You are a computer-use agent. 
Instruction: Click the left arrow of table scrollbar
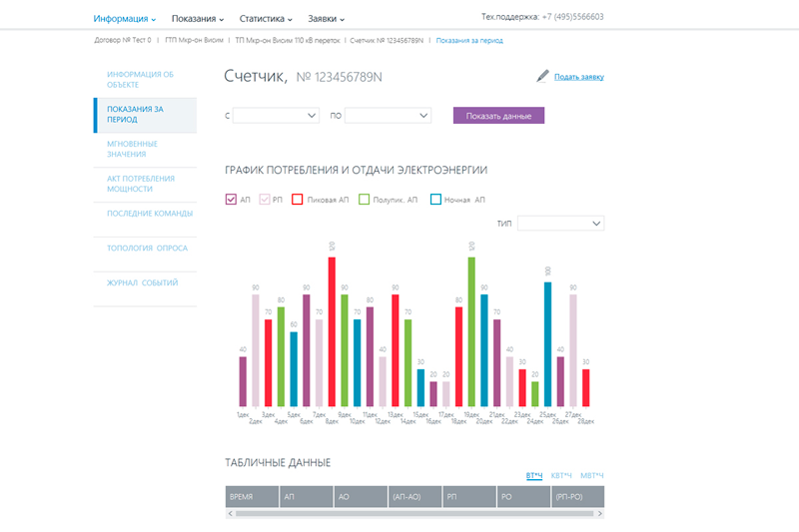[x=230, y=514]
